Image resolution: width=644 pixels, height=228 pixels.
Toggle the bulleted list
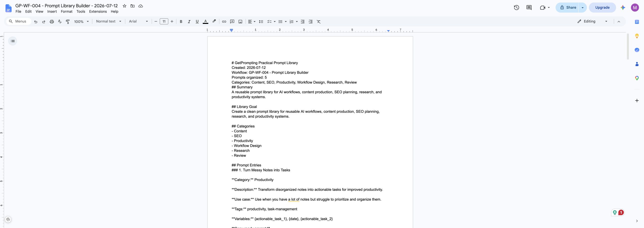click(280, 22)
